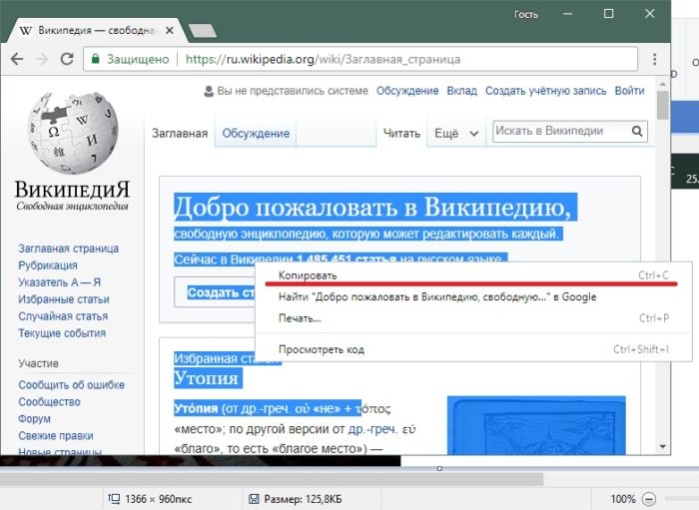Viewport: 699px width, 510px height.
Task: Open a new tab button
Action: (x=202, y=31)
